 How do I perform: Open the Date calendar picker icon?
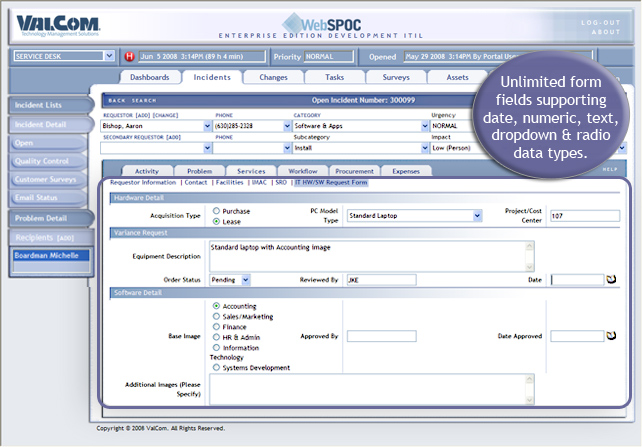pos(611,279)
